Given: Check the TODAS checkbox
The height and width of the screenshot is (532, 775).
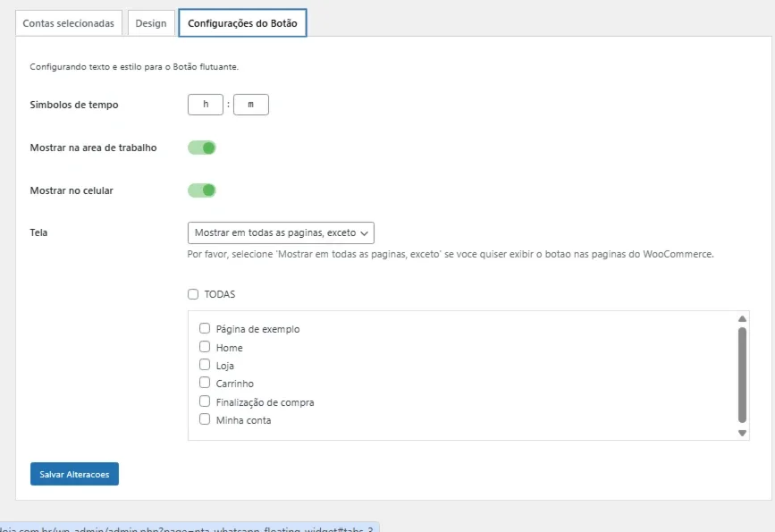Looking at the screenshot, I should click(193, 294).
